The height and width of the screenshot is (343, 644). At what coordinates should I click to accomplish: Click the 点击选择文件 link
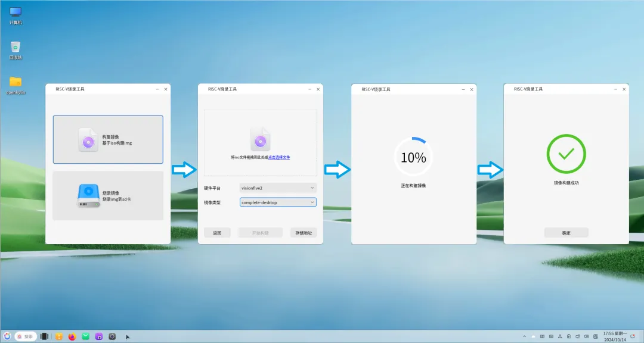click(279, 157)
